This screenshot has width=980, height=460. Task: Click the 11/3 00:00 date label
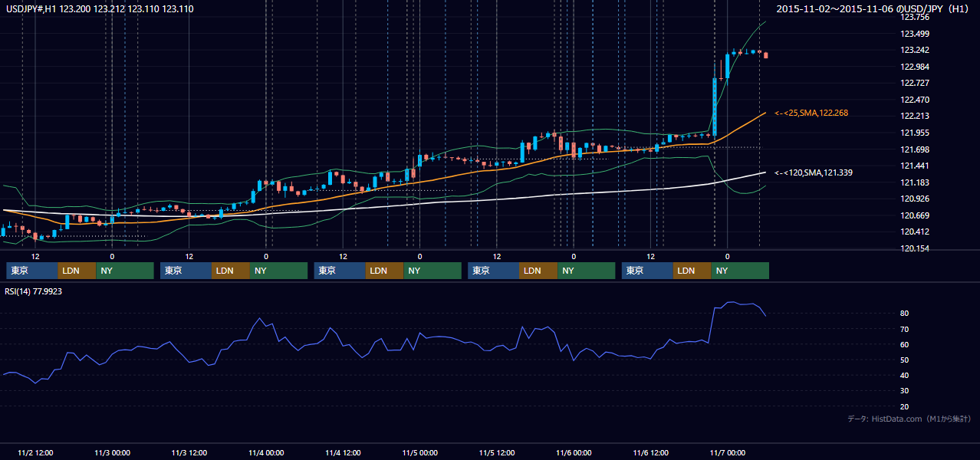click(x=112, y=452)
